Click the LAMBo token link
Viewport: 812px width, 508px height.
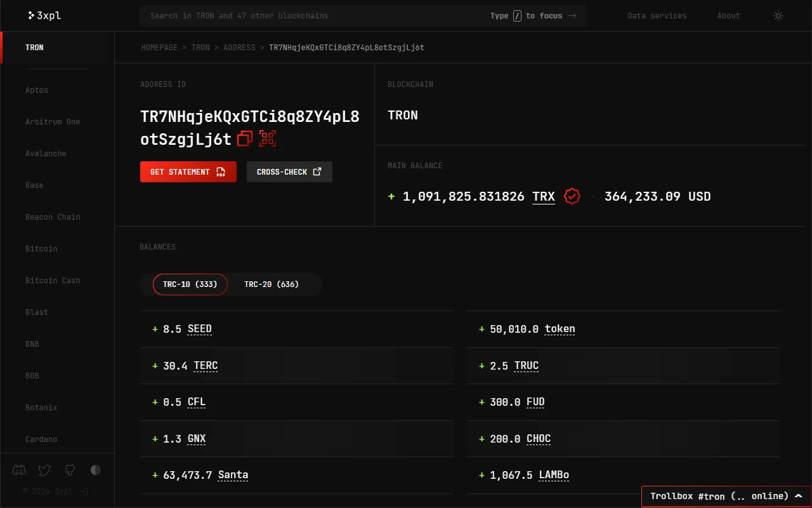tap(554, 475)
